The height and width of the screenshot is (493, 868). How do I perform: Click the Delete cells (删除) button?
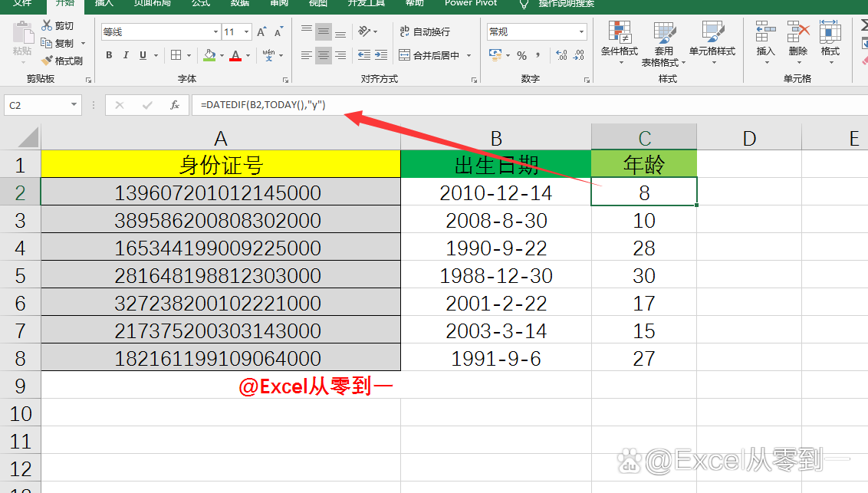tap(797, 43)
